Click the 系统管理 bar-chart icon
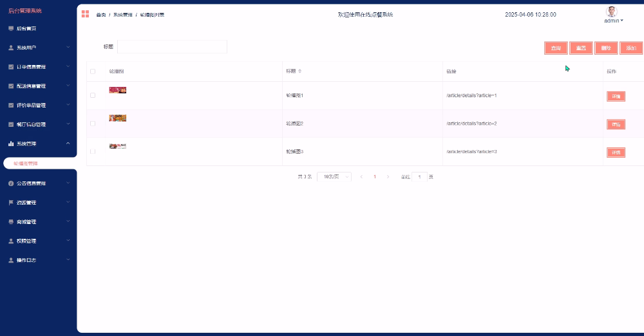 tap(11, 144)
